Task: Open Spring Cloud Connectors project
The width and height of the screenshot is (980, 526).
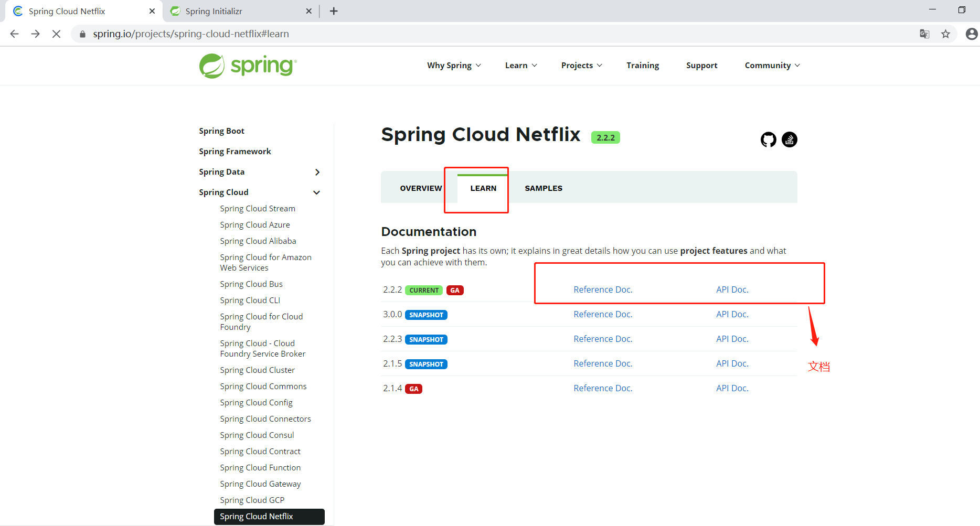Action: tap(265, 419)
